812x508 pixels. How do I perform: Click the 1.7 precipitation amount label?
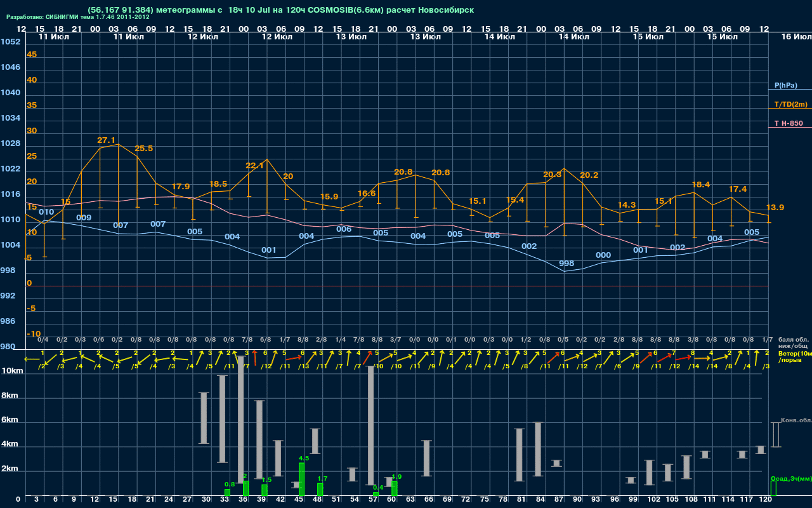(x=322, y=479)
